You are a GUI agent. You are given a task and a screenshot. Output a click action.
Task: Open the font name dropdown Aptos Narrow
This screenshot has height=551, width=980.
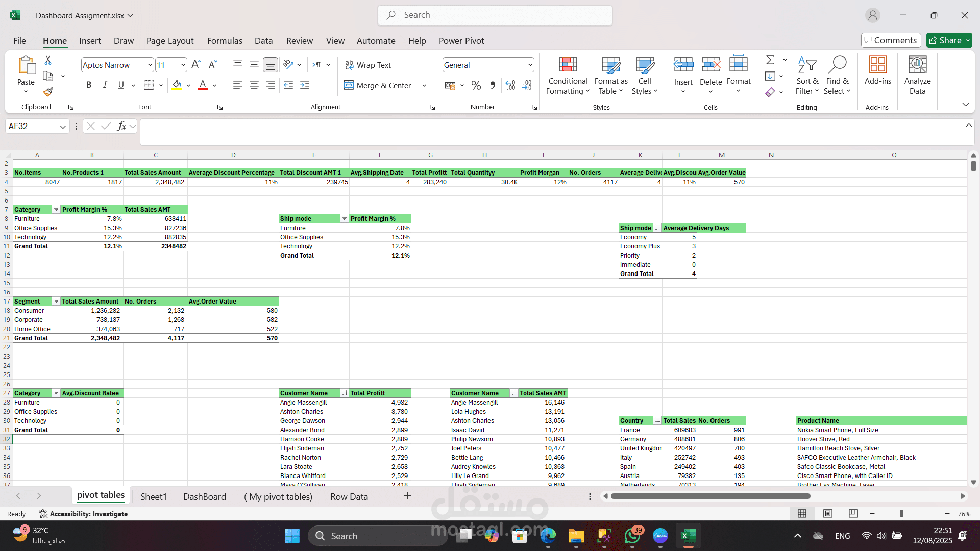pos(117,65)
